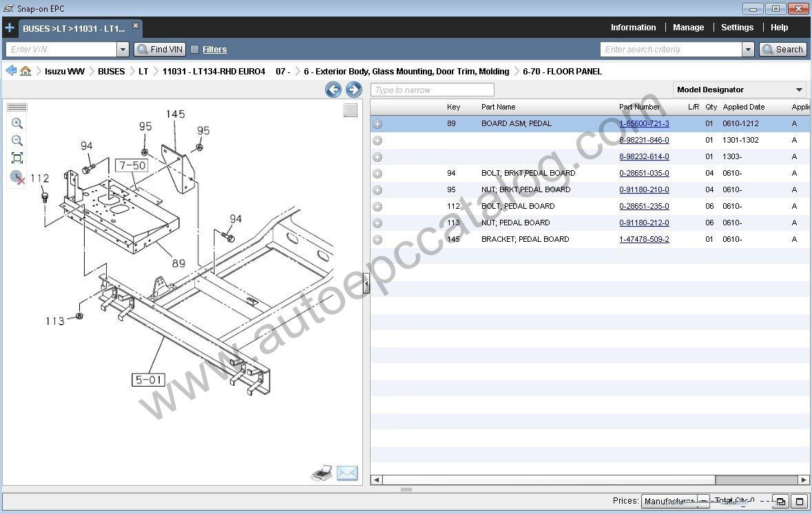The image size is (812, 514).
Task: Go to the home catalog icon
Action: click(25, 71)
